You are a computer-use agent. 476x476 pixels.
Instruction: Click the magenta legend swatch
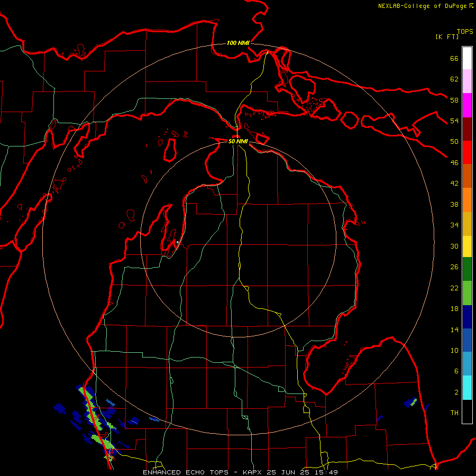(x=467, y=105)
